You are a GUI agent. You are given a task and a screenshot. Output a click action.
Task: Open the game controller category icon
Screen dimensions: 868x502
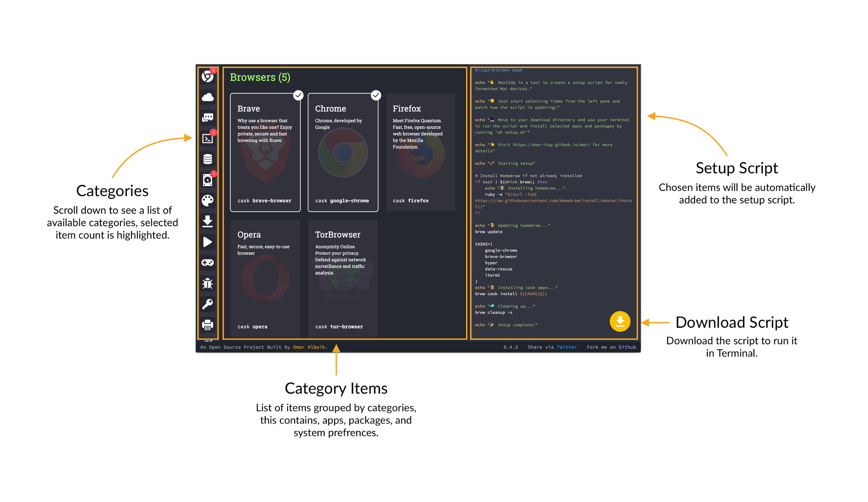[207, 263]
